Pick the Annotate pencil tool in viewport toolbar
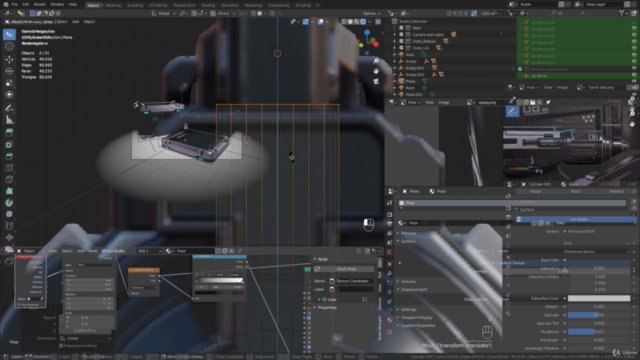 coord(9,108)
